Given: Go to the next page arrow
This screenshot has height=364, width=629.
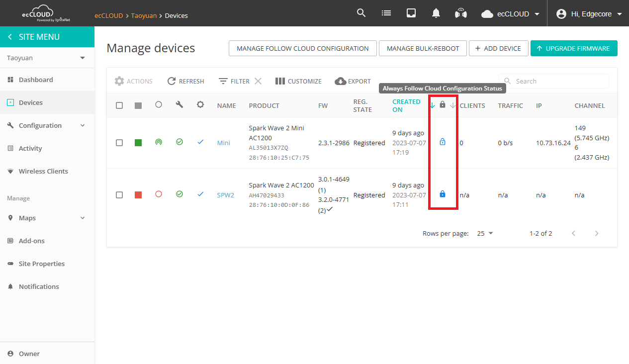Looking at the screenshot, I should click(597, 233).
